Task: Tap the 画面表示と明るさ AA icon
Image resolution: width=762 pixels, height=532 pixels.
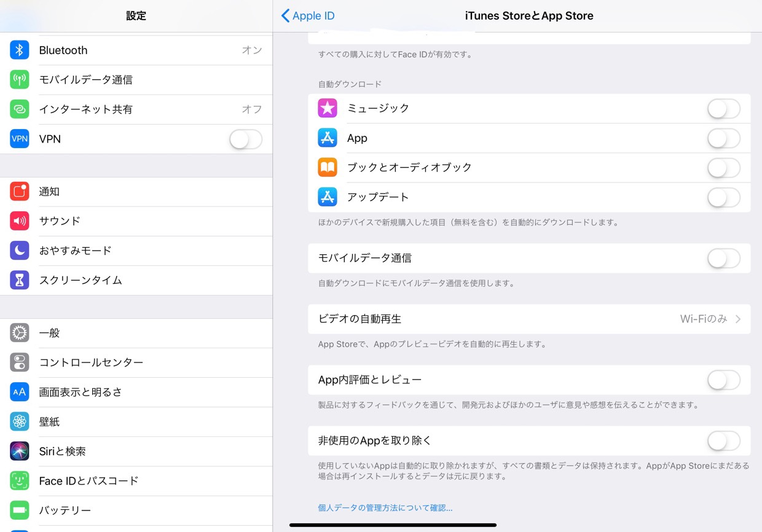Action: click(20, 392)
